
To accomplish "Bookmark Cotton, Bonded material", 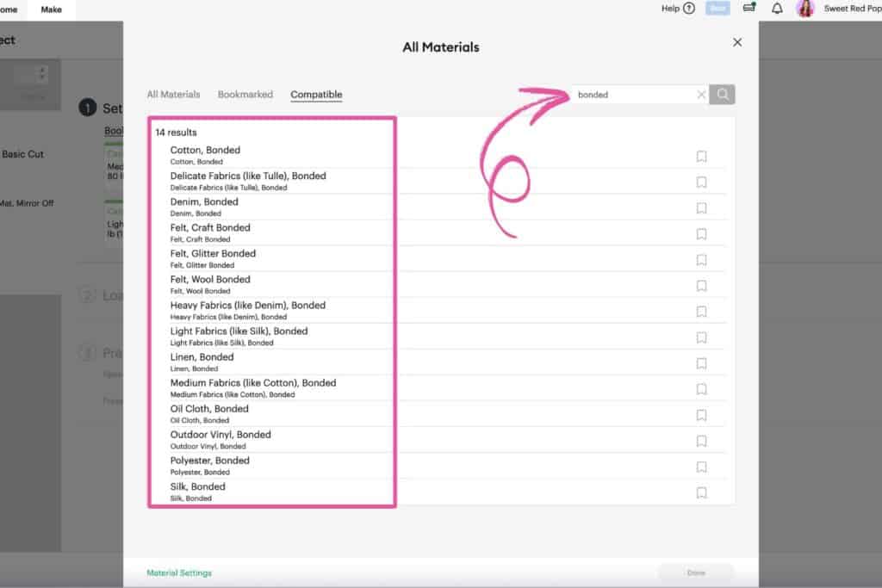I will [701, 157].
